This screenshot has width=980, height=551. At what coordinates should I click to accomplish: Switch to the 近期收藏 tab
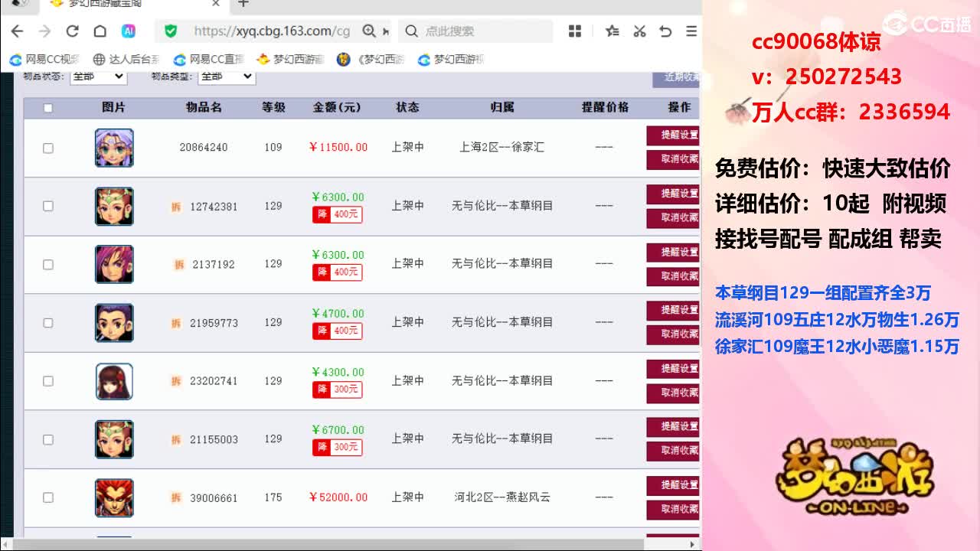(677, 77)
